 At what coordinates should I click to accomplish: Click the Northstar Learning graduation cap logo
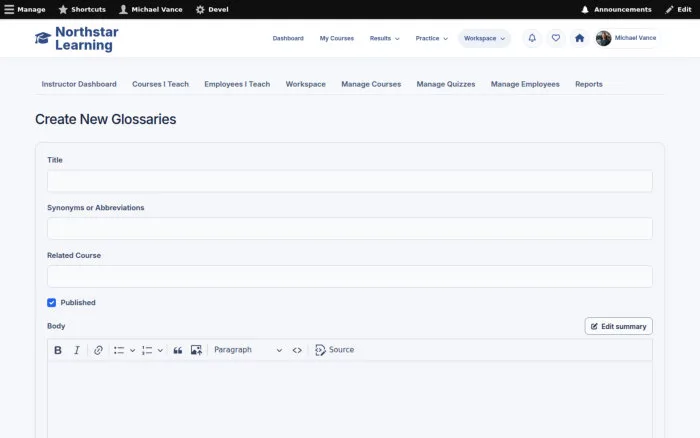click(43, 38)
